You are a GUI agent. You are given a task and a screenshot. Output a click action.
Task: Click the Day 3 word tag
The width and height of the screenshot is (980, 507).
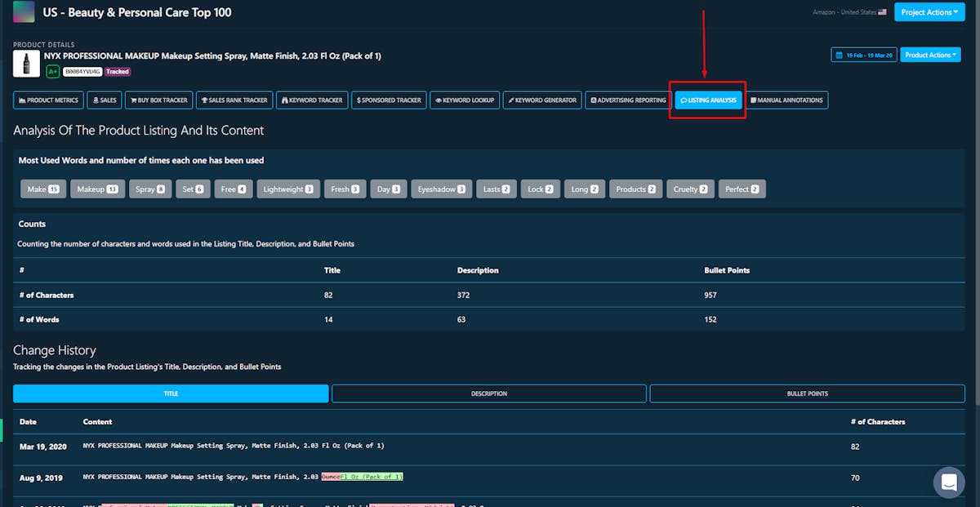(x=389, y=189)
